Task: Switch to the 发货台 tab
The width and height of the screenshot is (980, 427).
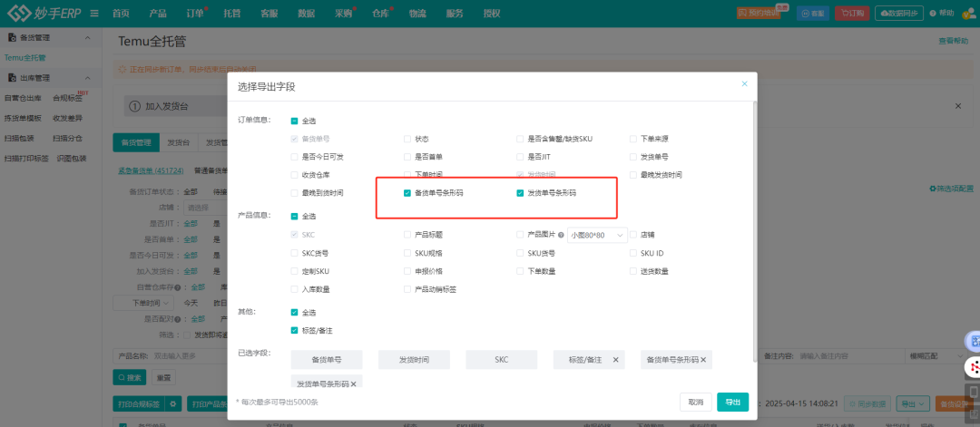Action: pyautogui.click(x=179, y=143)
